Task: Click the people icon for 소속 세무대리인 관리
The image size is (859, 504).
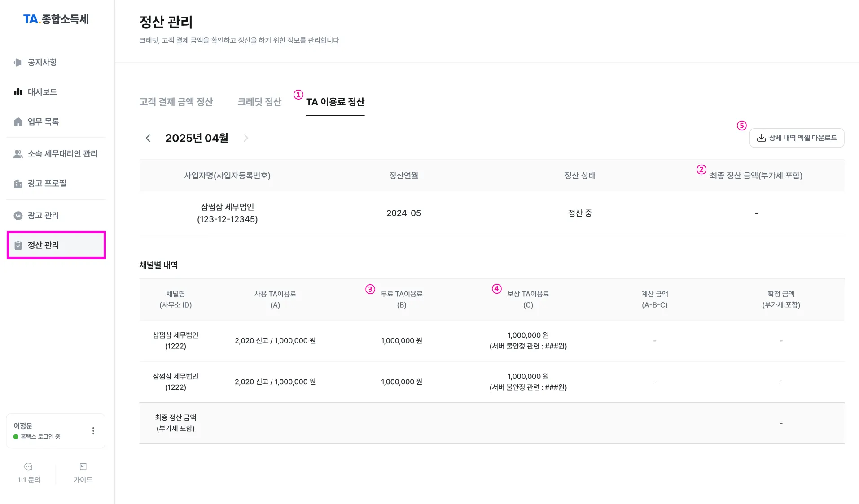Action: pos(18,154)
